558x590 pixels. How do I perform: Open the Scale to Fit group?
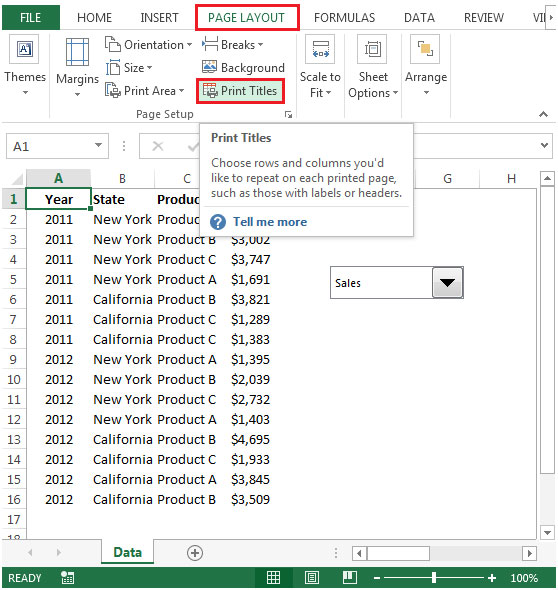point(320,67)
